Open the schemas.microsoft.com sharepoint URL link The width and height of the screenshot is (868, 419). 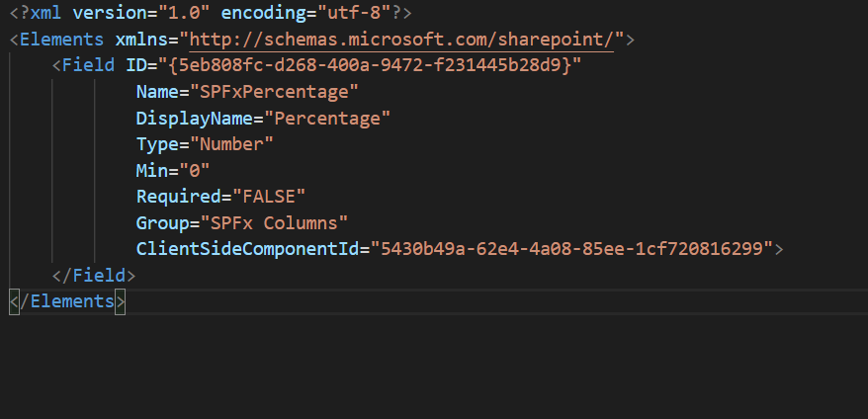pyautogui.click(x=402, y=40)
